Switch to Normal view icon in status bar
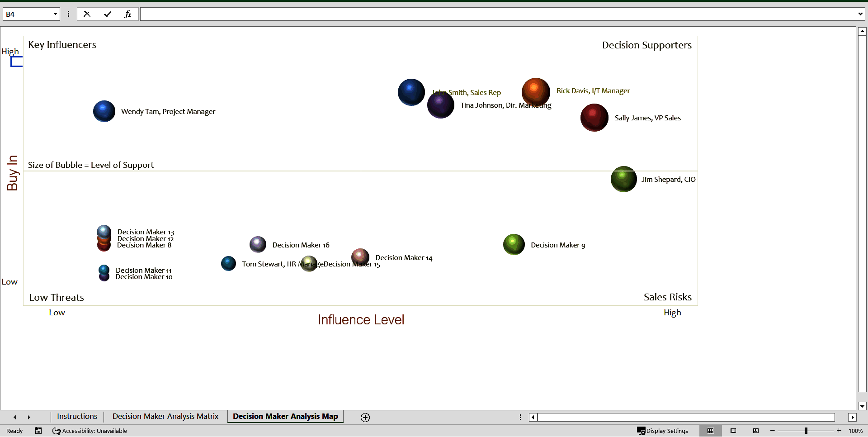The height and width of the screenshot is (437, 868). pos(711,431)
